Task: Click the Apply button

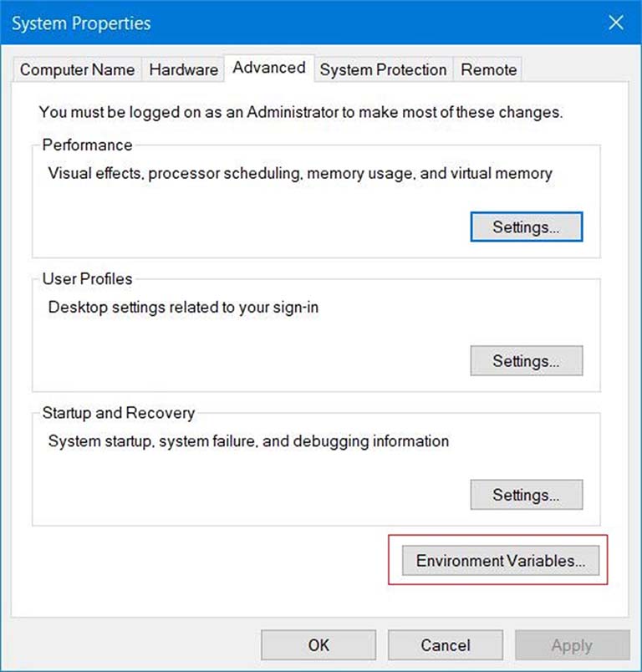Action: [572, 645]
